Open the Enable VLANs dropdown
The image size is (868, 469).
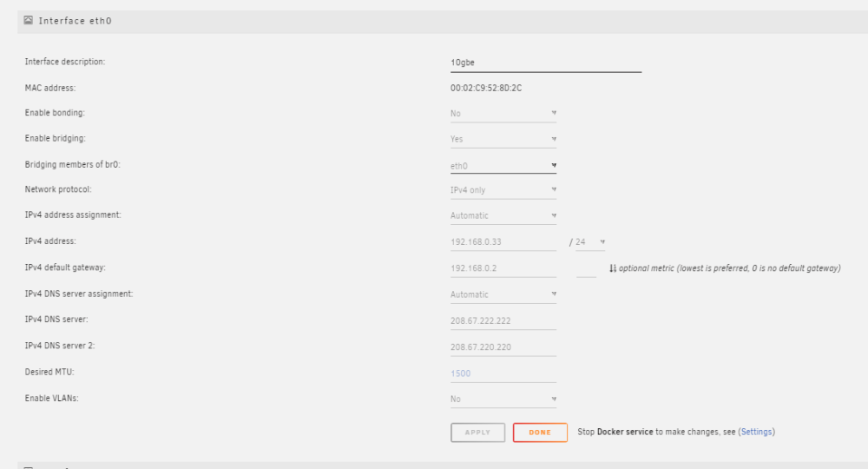[x=503, y=400]
